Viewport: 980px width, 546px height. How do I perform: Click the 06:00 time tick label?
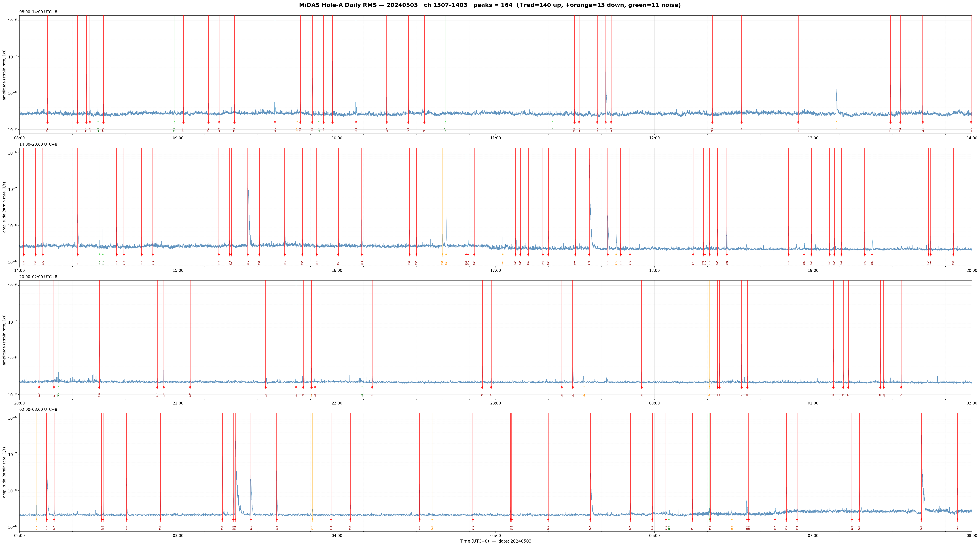pos(654,536)
